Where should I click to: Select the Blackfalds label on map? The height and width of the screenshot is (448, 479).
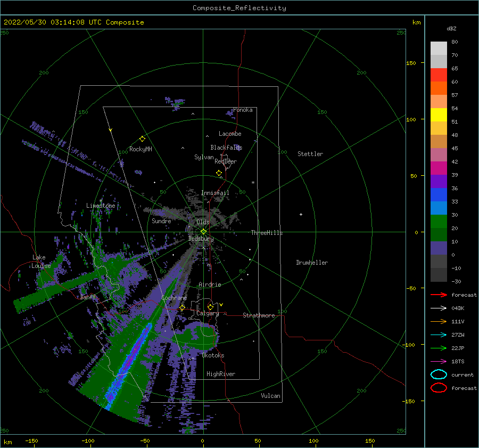point(226,148)
